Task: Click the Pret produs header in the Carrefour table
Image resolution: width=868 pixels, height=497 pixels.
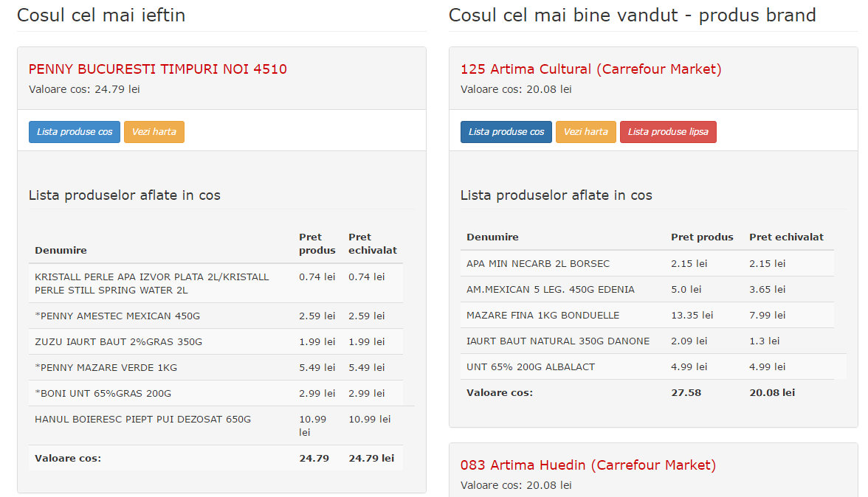Action: click(x=702, y=237)
